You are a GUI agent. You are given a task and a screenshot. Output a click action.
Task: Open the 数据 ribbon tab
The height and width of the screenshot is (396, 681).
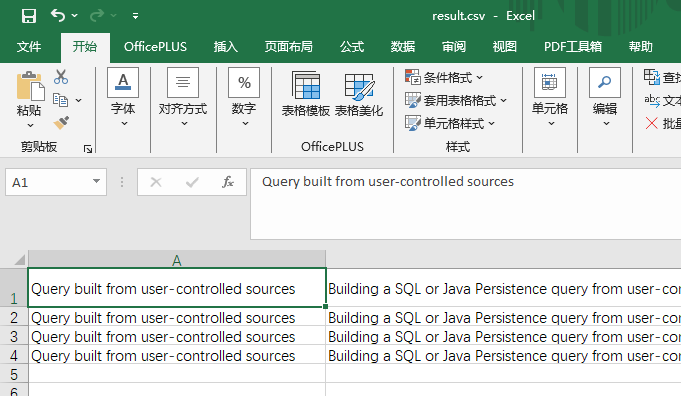click(x=403, y=46)
